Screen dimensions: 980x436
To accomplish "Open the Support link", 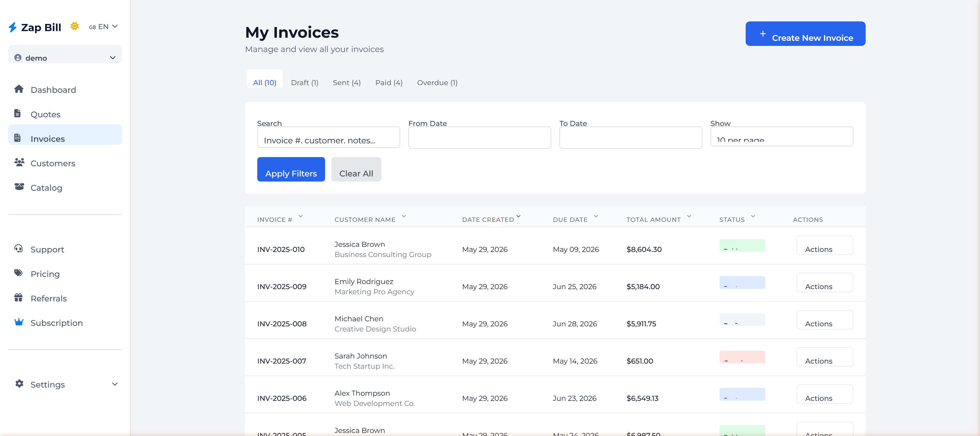I will [65, 249].
